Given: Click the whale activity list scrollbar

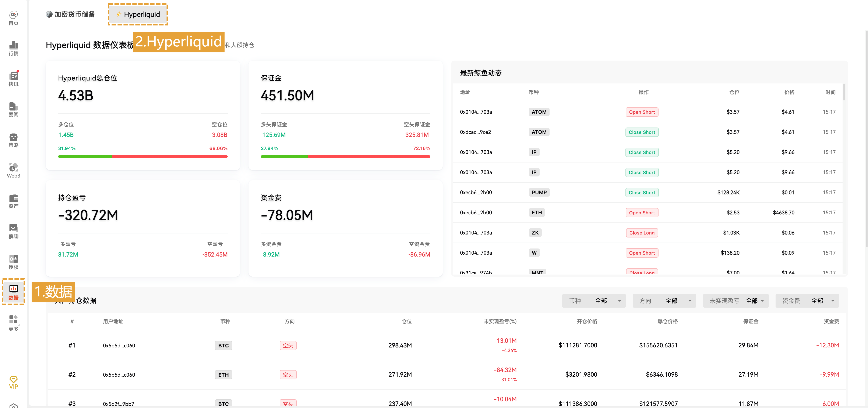Looking at the screenshot, I should 844,92.
